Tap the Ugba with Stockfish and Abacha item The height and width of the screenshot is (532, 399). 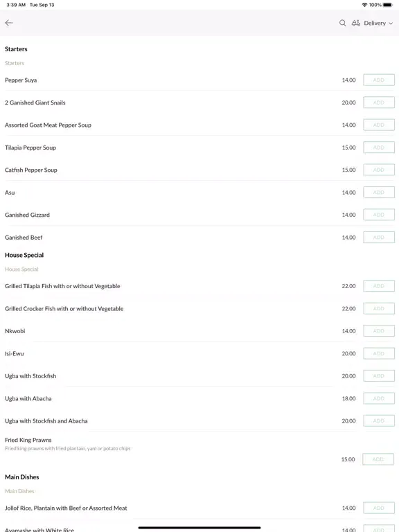[x=46, y=421]
